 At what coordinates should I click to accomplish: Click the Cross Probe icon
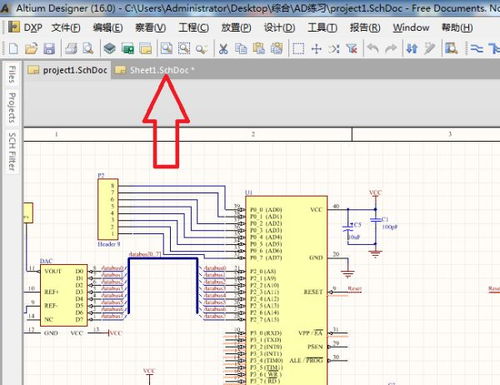pyautogui.click(x=430, y=49)
